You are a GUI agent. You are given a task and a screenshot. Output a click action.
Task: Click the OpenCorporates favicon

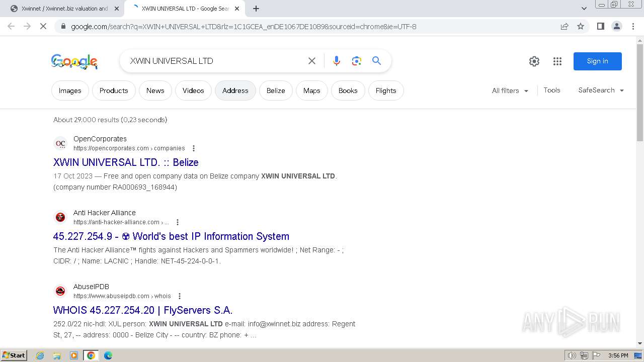click(x=60, y=143)
